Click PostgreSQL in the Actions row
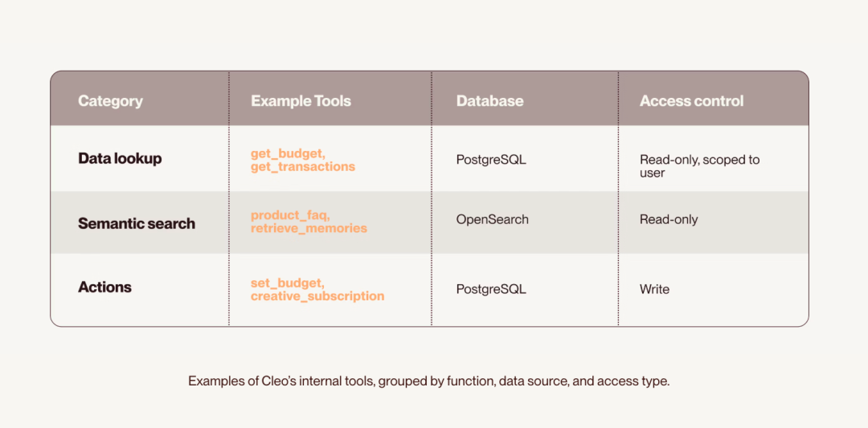The image size is (868, 428). click(491, 288)
